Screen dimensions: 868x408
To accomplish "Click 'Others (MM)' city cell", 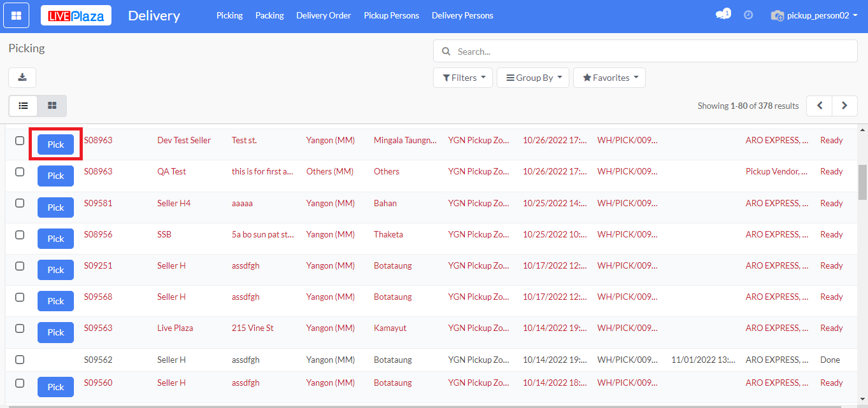I will (331, 171).
